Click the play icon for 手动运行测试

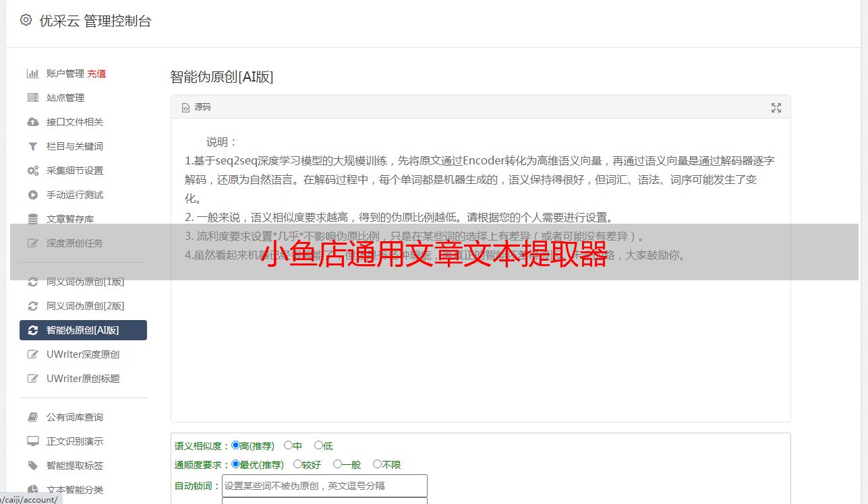point(32,195)
